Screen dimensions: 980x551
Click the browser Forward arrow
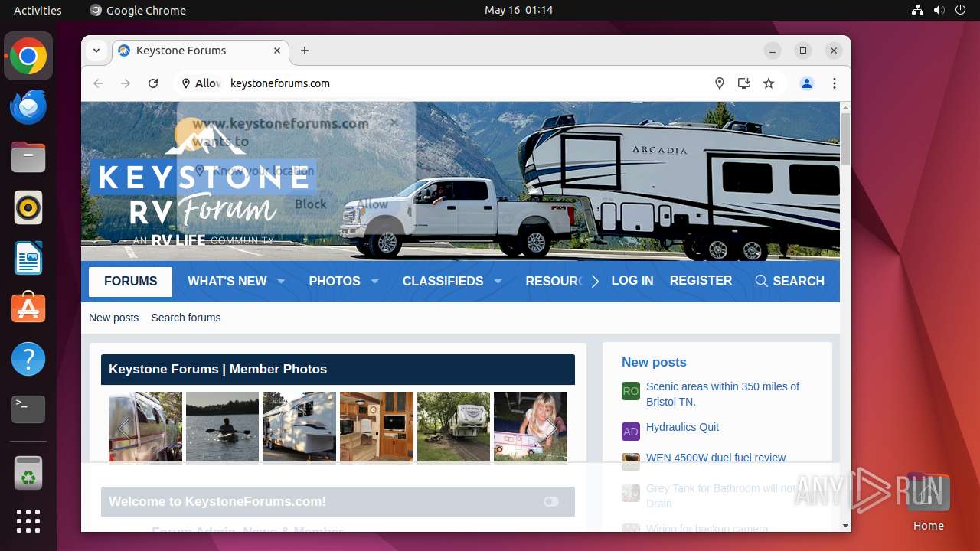(x=126, y=83)
